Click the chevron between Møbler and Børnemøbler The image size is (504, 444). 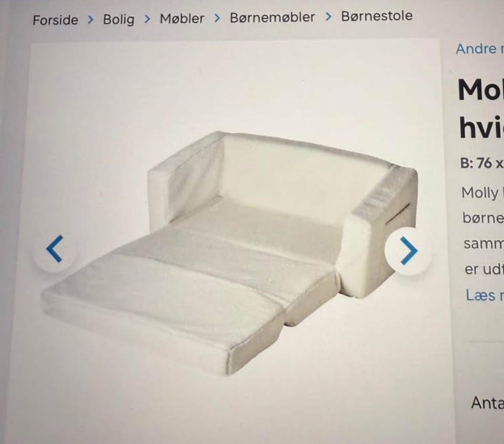tap(217, 18)
